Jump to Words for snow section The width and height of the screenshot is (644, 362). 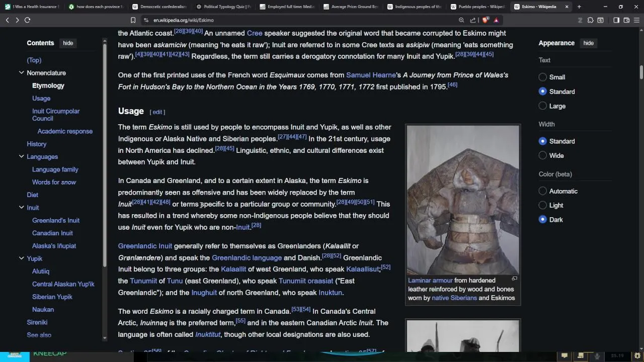54,182
